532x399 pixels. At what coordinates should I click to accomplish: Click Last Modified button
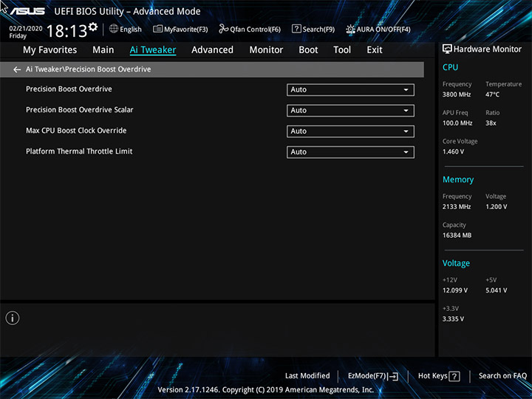(307, 375)
